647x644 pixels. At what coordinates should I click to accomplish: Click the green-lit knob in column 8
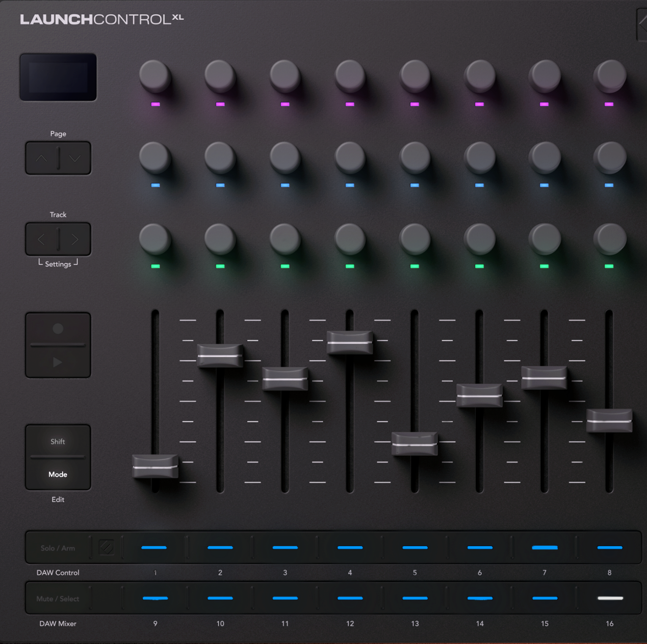pos(609,238)
